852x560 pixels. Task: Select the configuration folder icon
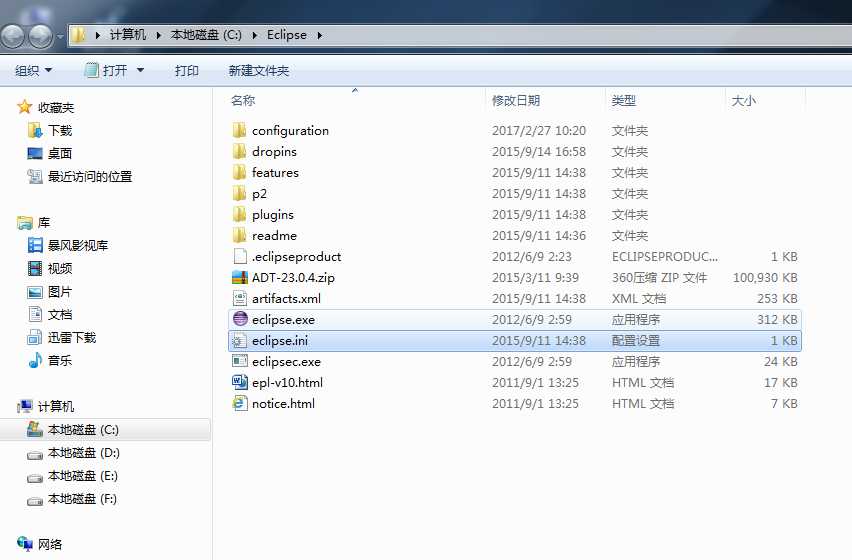[x=240, y=130]
